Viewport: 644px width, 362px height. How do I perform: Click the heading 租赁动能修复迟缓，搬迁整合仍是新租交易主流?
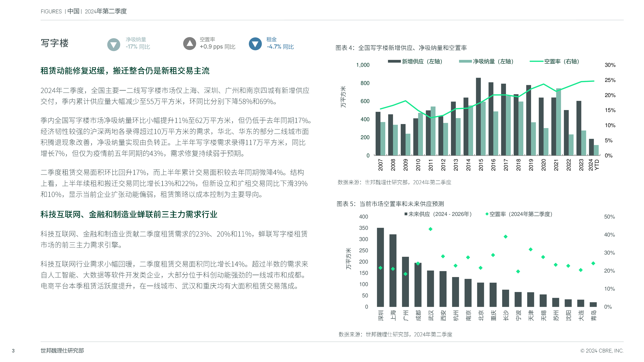tap(125, 71)
